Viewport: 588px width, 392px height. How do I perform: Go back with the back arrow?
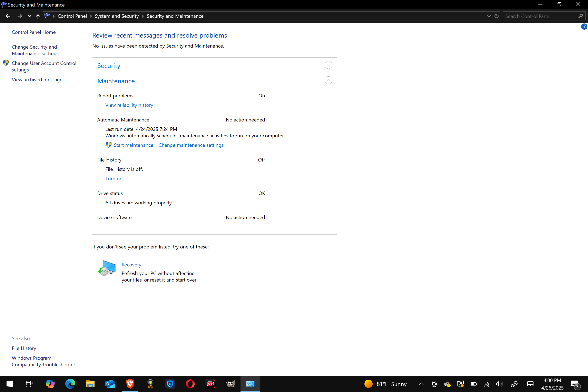tap(8, 16)
